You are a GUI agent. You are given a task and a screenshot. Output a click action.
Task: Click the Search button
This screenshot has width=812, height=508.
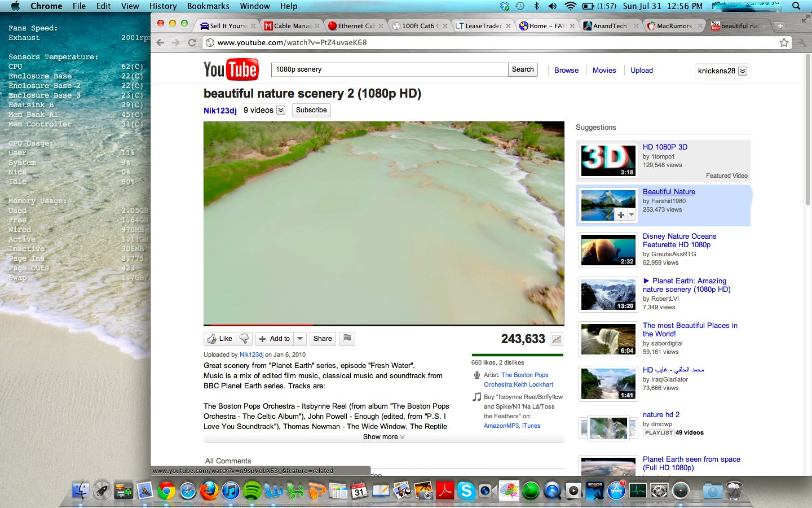pos(523,69)
